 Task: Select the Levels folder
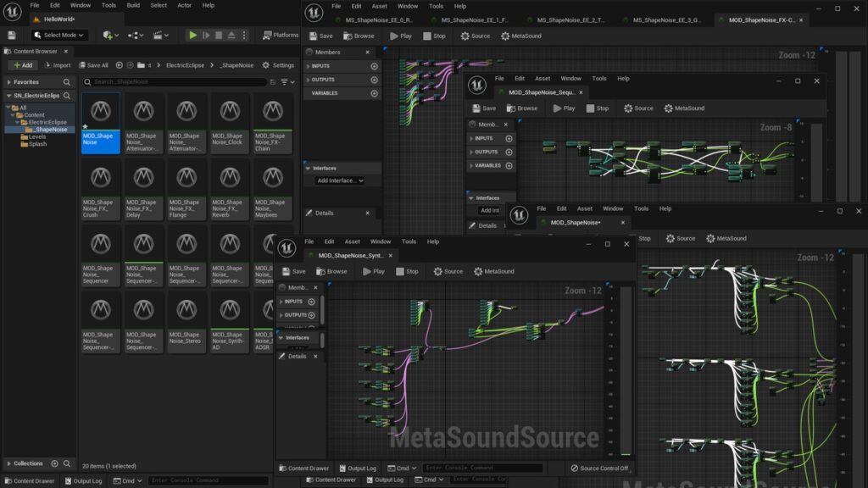37,136
